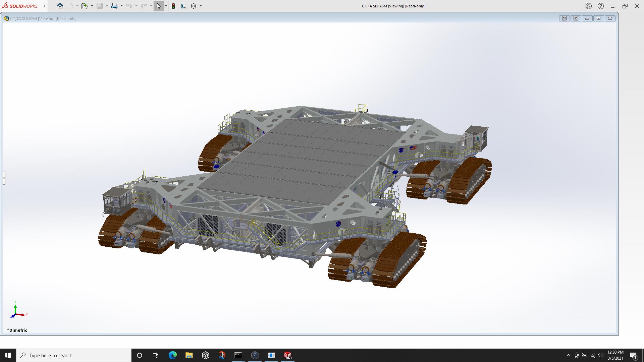Click the *Dimetric view label

click(x=17, y=330)
